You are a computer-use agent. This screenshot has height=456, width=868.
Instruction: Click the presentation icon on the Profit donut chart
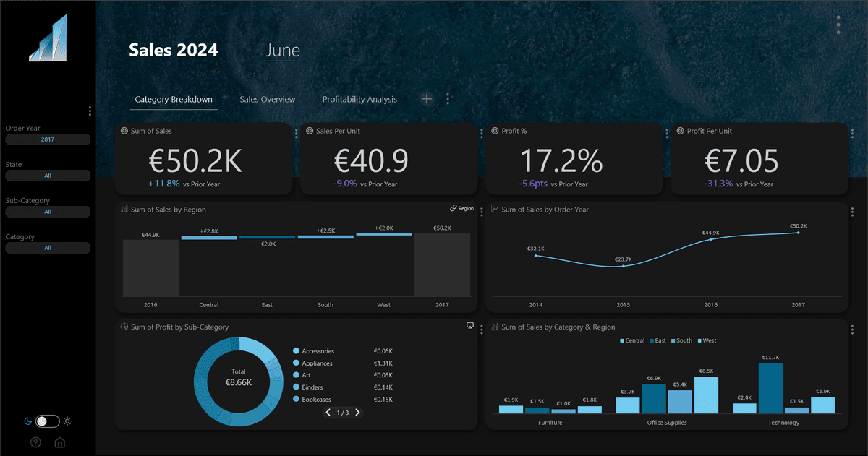[470, 326]
